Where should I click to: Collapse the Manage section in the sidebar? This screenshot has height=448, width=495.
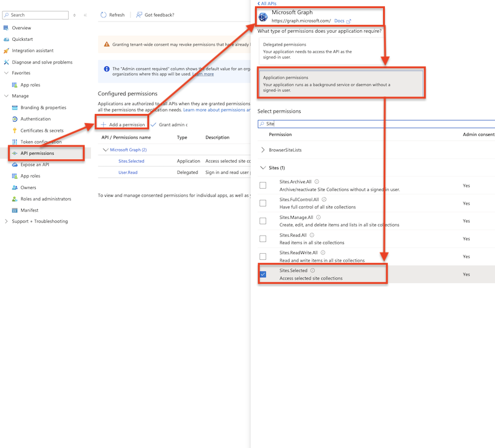(6, 96)
